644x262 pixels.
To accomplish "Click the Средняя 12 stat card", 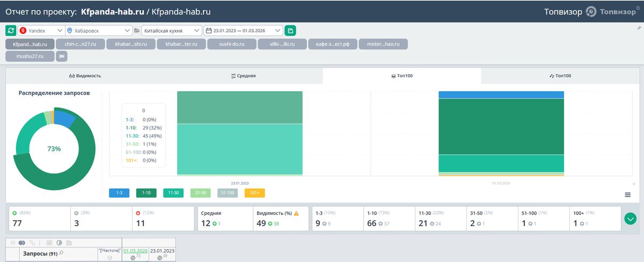I will click(225, 219).
